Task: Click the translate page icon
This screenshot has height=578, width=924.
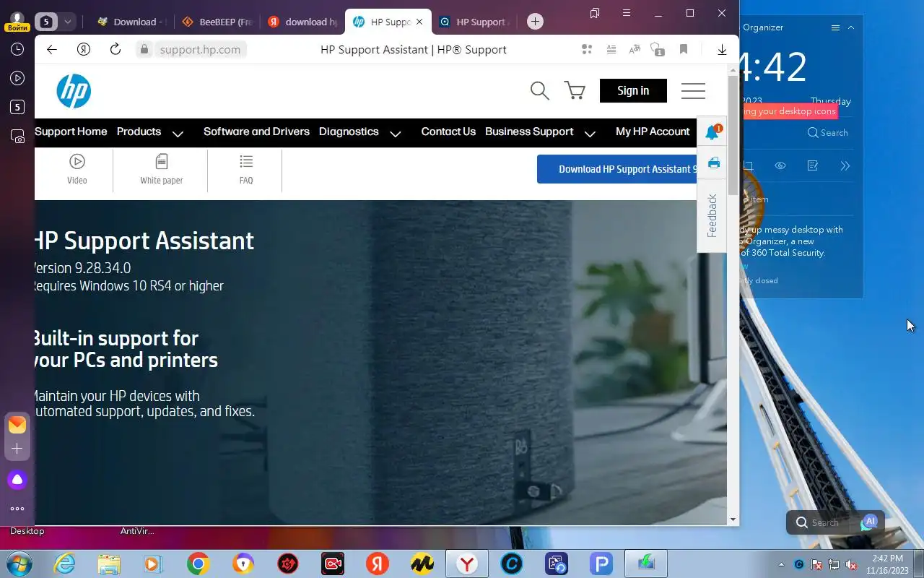Action: click(x=635, y=49)
